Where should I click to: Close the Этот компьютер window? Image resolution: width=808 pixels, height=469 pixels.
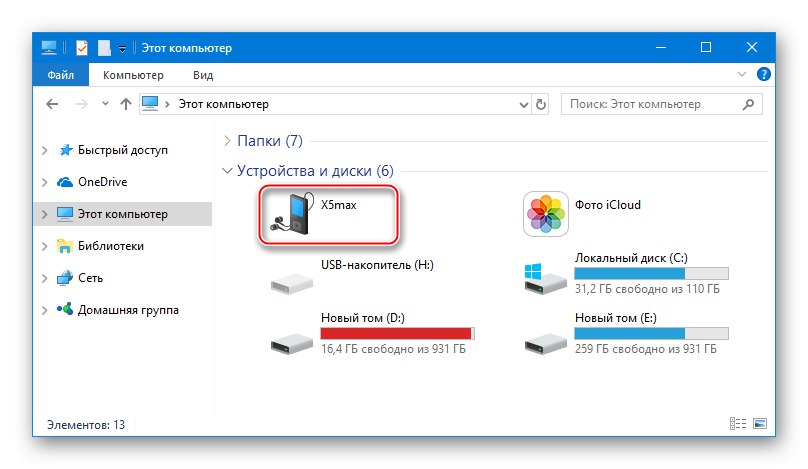pos(752,47)
